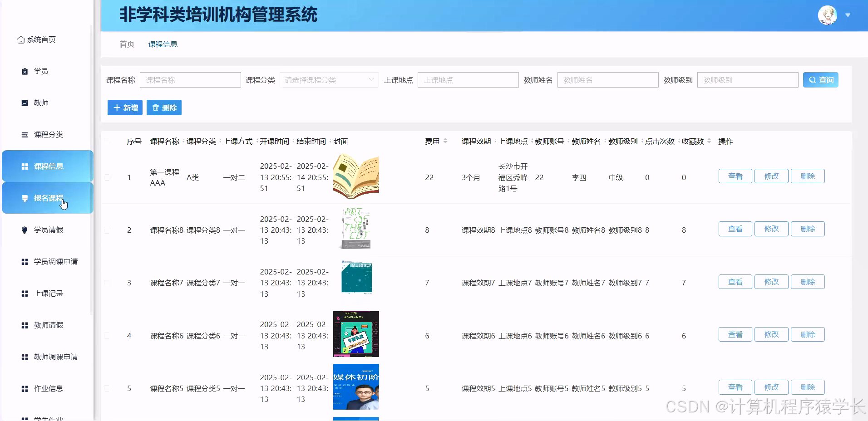The image size is (868, 421).
Task: Open the 请选择课程分类 dropdown
Action: click(329, 79)
